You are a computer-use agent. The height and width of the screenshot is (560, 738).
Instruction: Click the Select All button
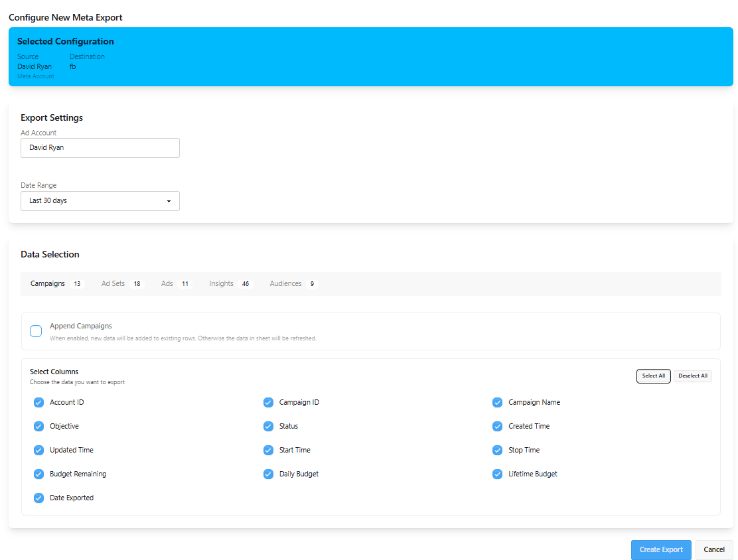click(x=653, y=376)
